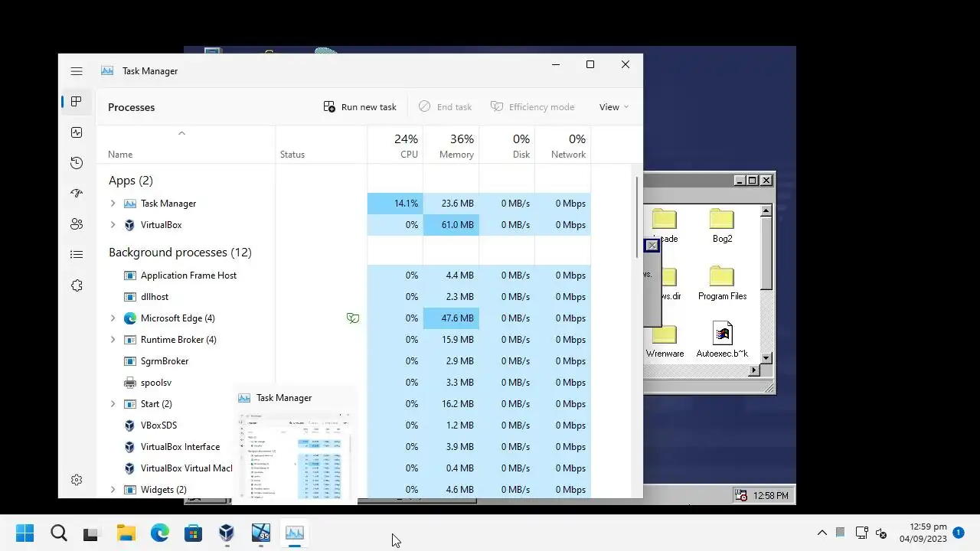
Task: Open the Wrenware folder in VM window
Action: [x=665, y=341]
